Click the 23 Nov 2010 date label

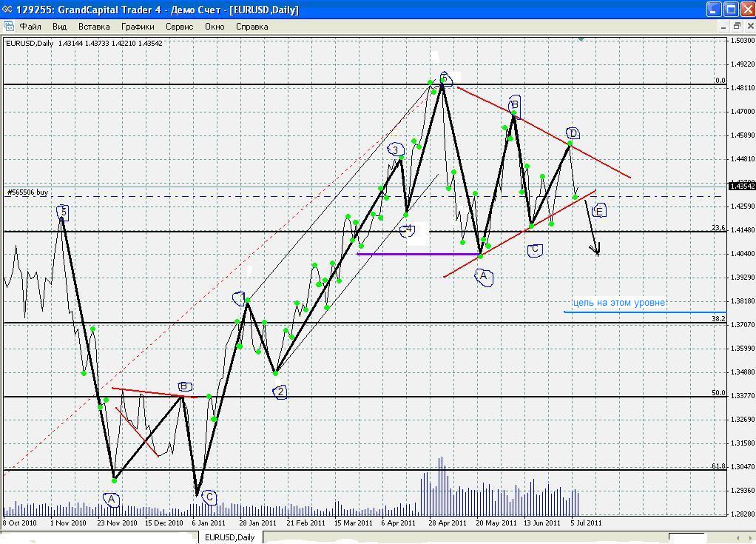coord(117,523)
